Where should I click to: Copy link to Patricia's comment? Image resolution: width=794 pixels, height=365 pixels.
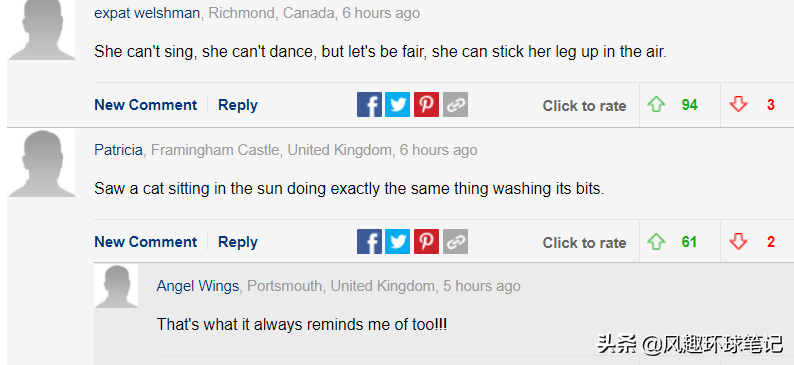[x=455, y=241]
